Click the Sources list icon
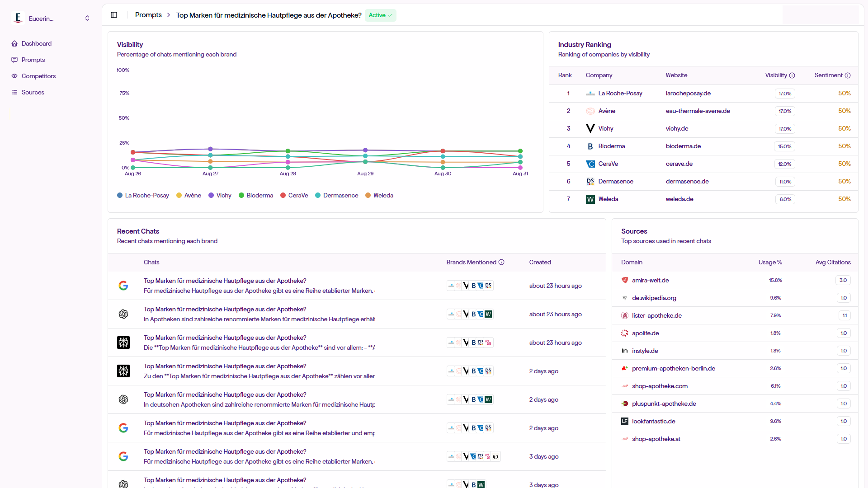 (14, 92)
